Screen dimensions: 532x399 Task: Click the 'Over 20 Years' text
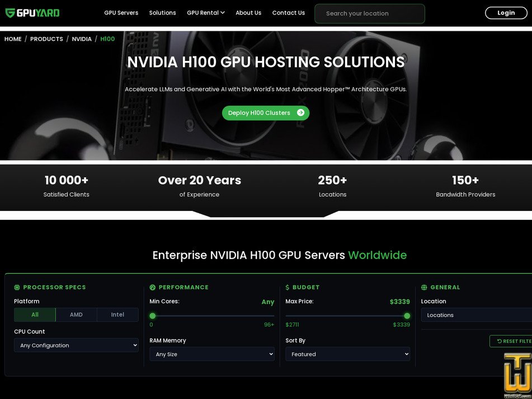click(x=200, y=180)
